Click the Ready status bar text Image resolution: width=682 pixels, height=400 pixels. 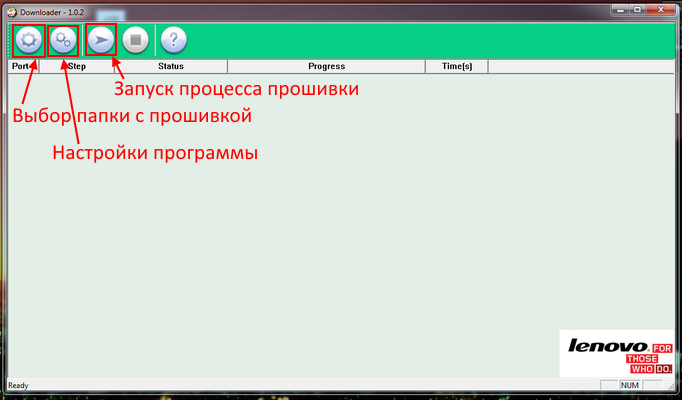coord(18,386)
